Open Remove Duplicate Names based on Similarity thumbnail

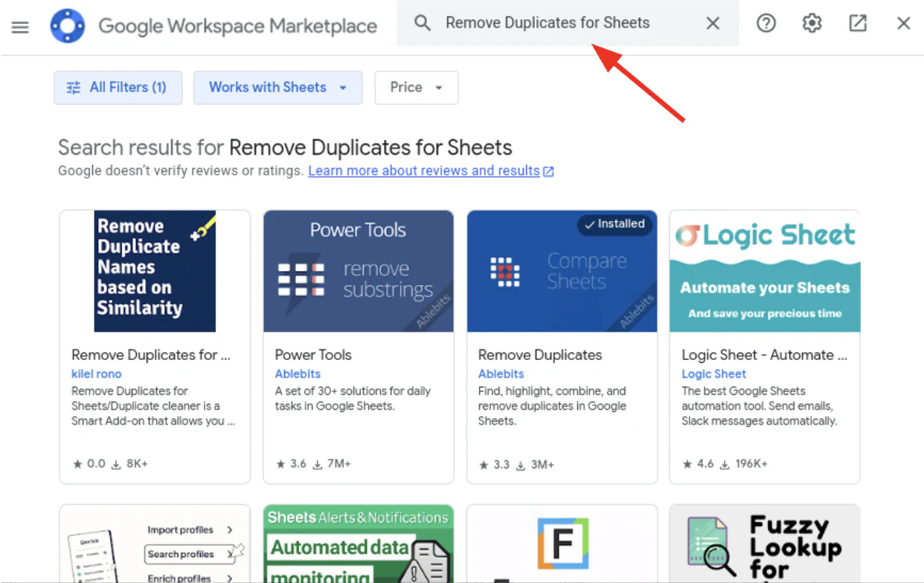click(x=155, y=271)
